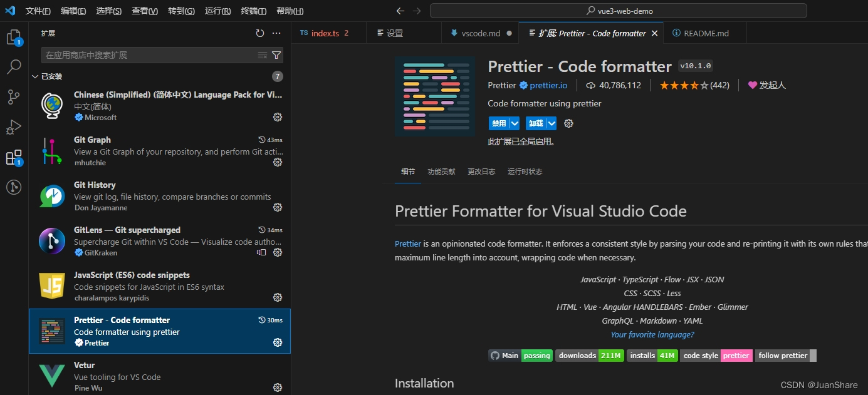Open the Go menu
Screen dimensions: 868x395
(x=181, y=11)
